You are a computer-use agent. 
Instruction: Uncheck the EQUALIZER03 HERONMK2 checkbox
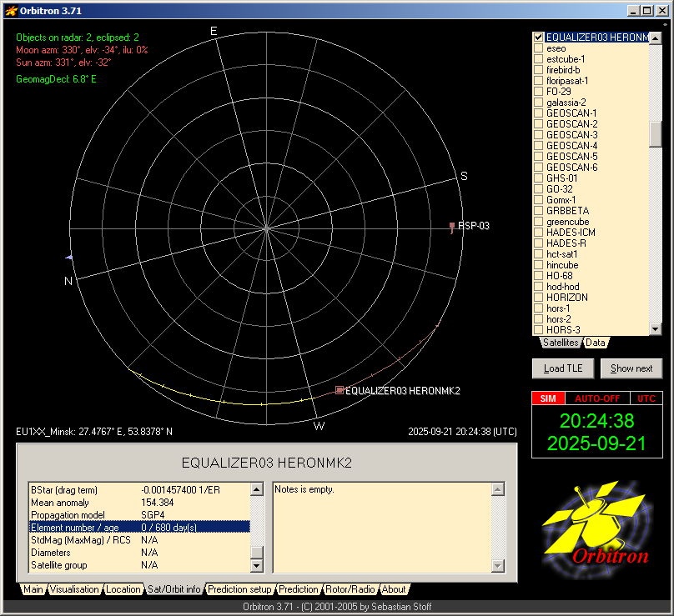pyautogui.click(x=539, y=38)
